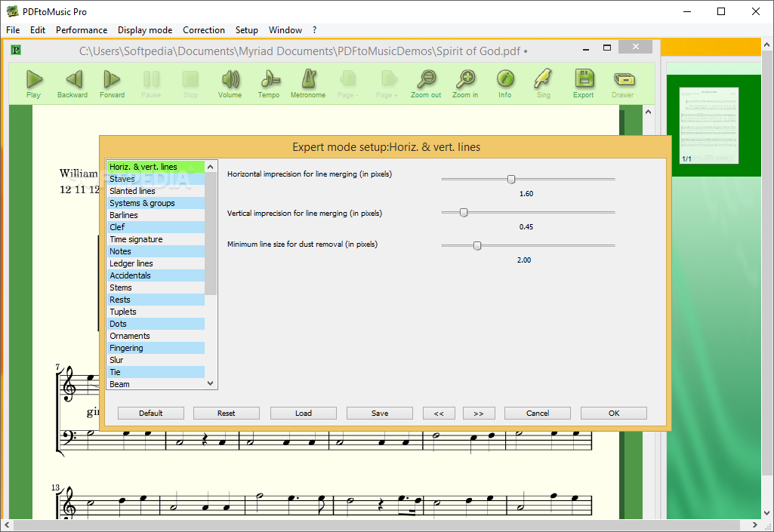Viewport: 774px width, 532px height.
Task: Go to previous page with Page - icon
Action: coord(348,79)
